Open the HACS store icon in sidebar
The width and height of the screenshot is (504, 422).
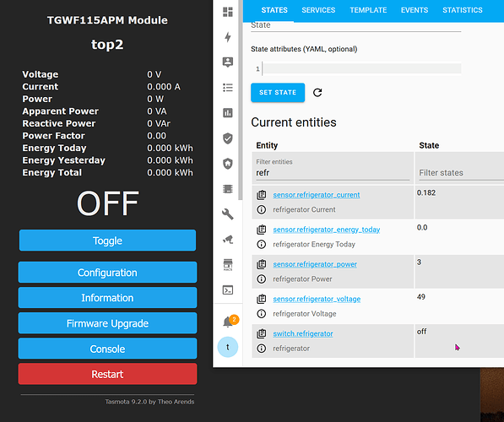(228, 265)
